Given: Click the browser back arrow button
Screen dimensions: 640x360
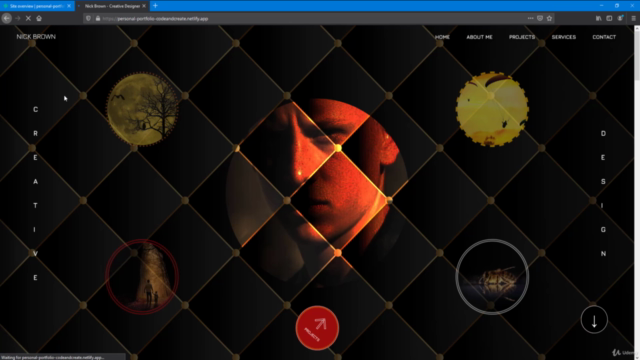Looking at the screenshot, I should point(7,18).
